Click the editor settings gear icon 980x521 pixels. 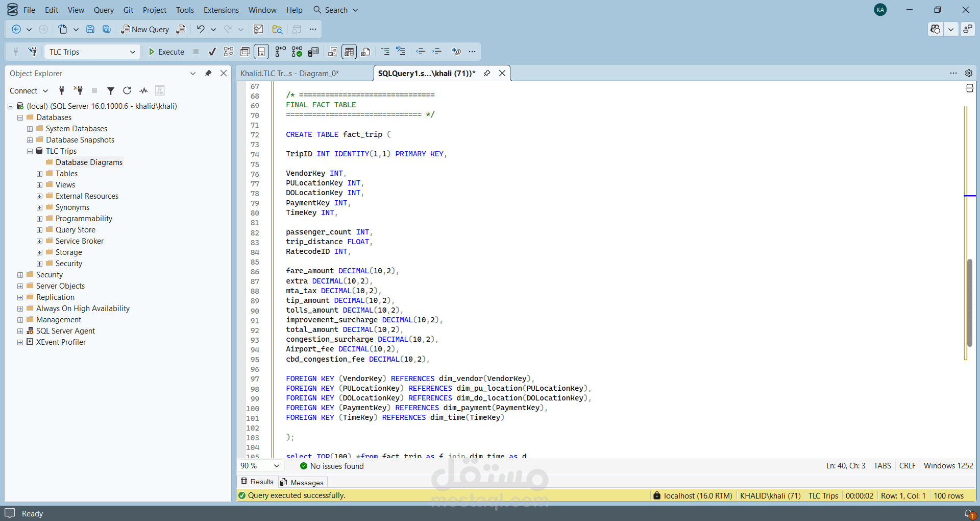coord(969,73)
